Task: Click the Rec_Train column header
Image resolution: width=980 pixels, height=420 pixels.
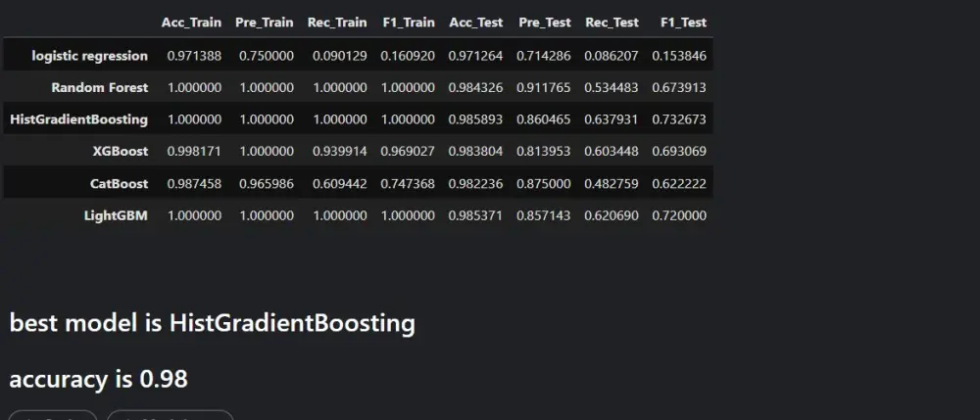Action: (337, 23)
